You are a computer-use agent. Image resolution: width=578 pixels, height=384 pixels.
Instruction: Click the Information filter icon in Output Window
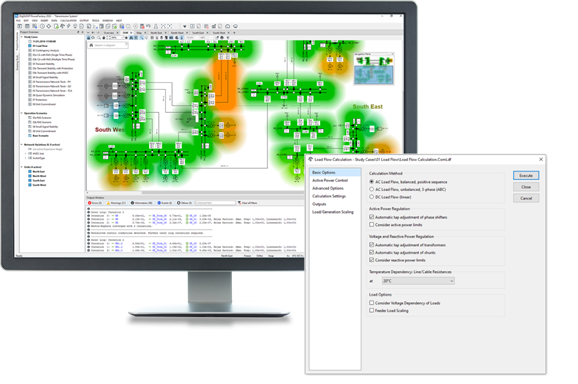132,203
